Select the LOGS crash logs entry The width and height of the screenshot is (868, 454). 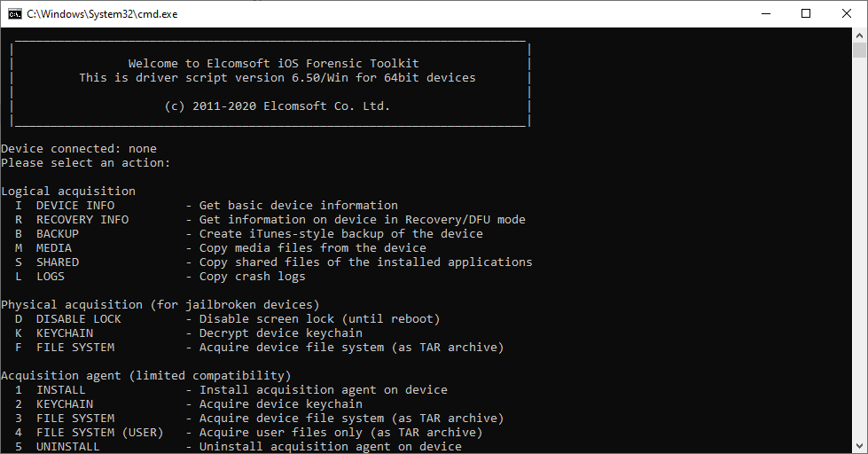(x=51, y=277)
